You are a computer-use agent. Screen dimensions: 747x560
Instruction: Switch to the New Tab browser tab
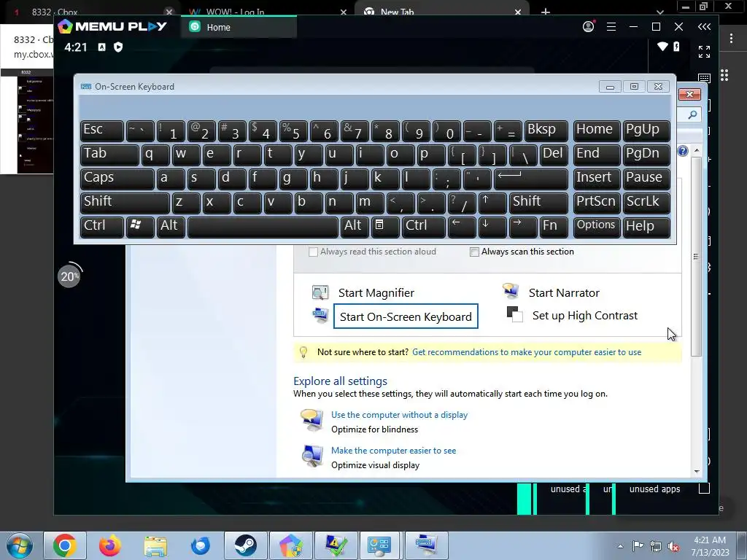coord(442,10)
